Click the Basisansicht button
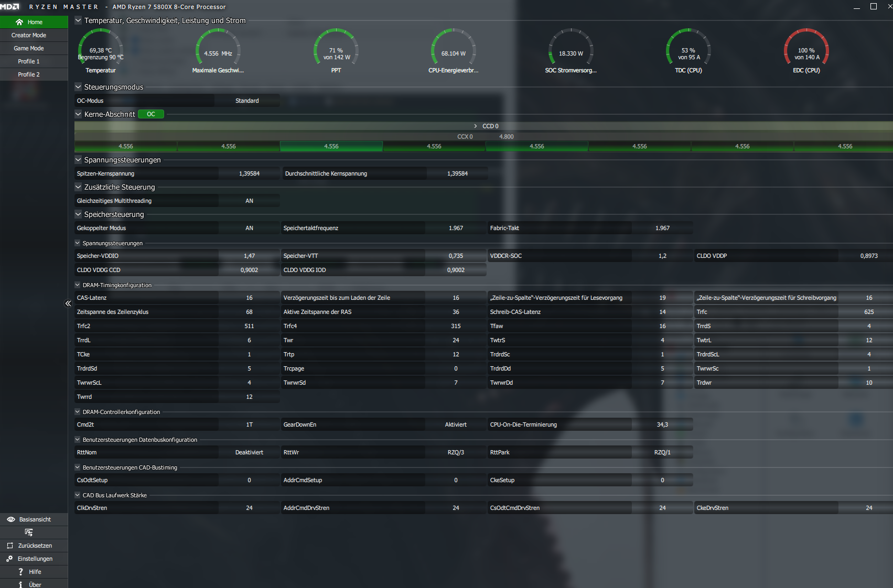Viewport: 893px width, 588px height. click(34, 519)
